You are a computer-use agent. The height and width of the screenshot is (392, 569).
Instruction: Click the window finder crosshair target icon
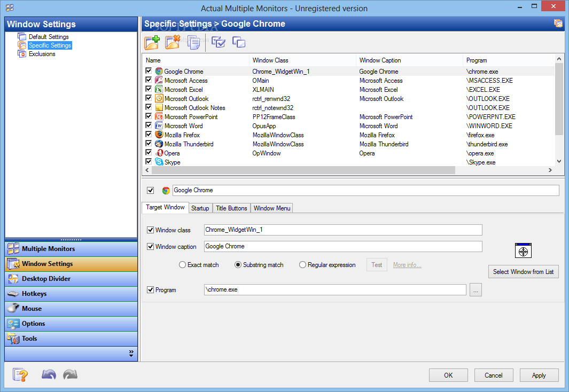[x=523, y=250]
